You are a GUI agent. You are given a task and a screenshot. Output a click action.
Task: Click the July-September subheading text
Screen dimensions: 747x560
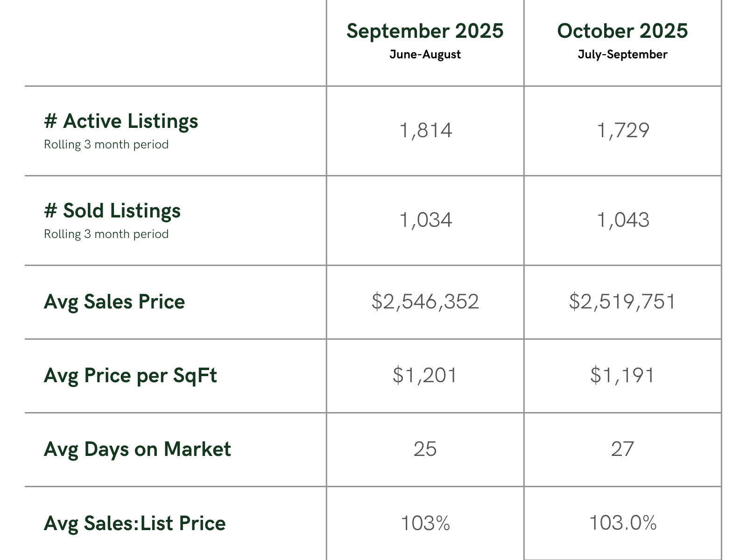click(622, 55)
